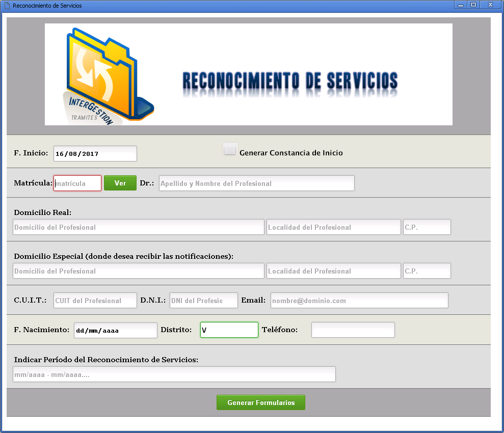Click the document icon in title bar
The image size is (504, 433).
click(7, 6)
